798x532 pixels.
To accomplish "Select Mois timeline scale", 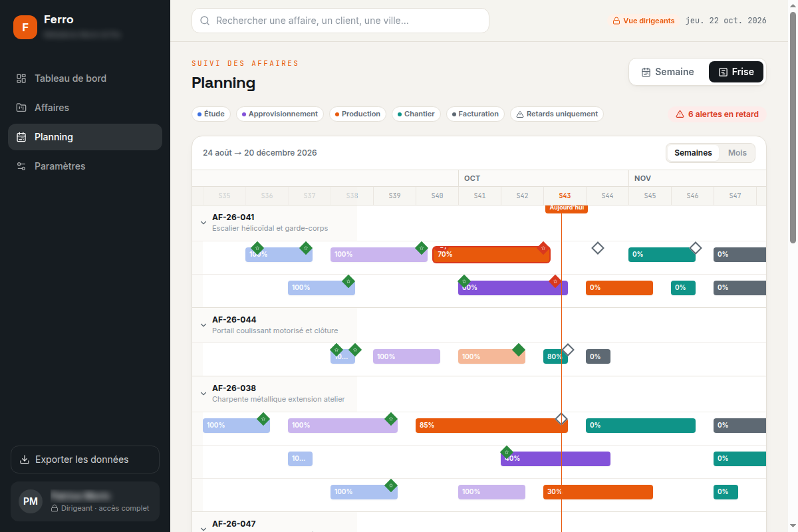I will (737, 153).
